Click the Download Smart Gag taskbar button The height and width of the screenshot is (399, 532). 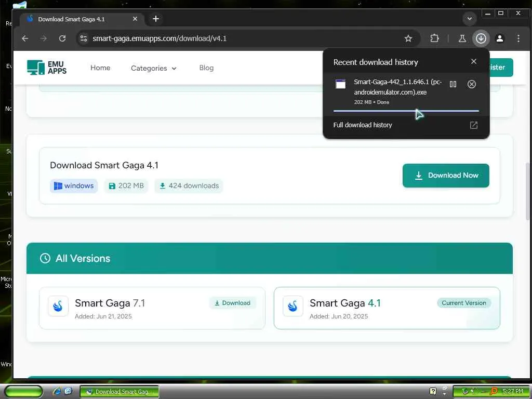(x=119, y=392)
